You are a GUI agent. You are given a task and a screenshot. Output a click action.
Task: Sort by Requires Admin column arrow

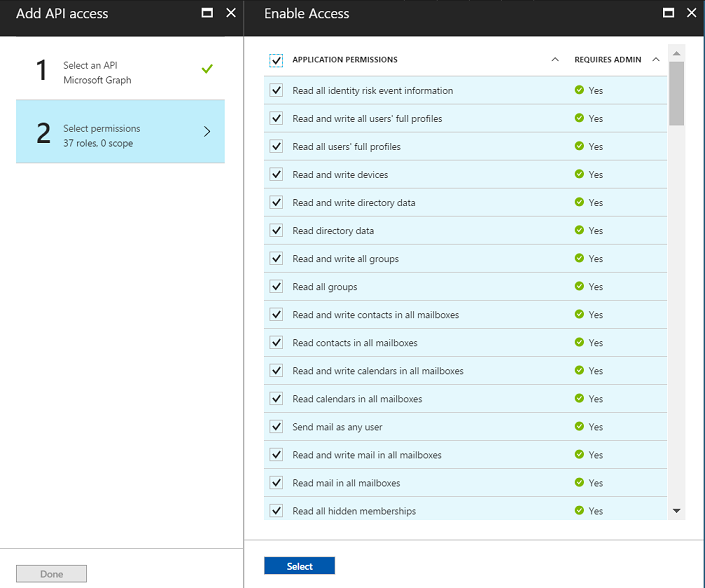click(655, 60)
